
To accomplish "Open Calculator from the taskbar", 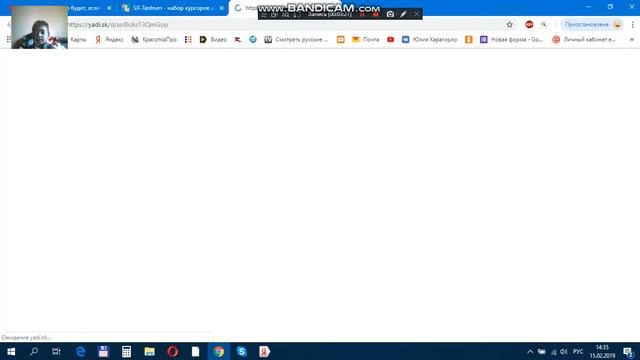I will click(126, 351).
